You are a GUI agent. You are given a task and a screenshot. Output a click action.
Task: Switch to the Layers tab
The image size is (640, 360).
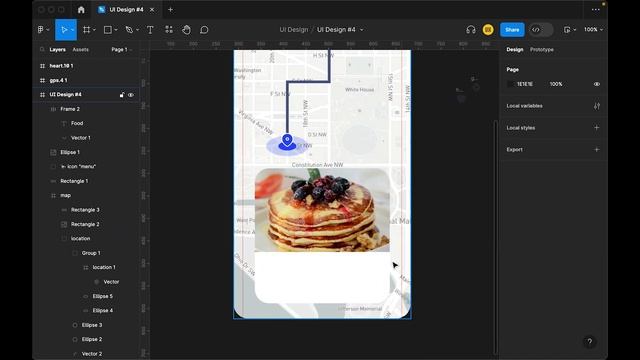(58, 49)
